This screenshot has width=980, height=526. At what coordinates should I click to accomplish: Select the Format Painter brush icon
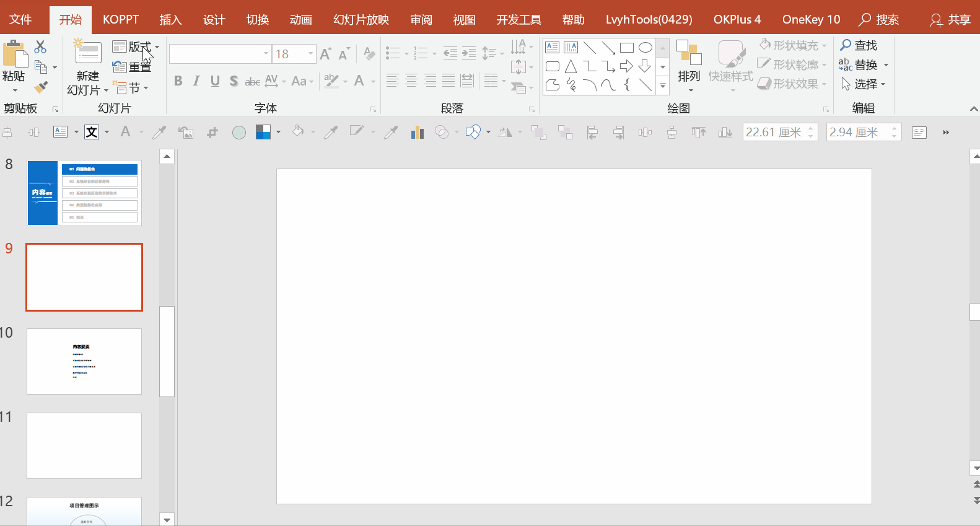tap(41, 87)
